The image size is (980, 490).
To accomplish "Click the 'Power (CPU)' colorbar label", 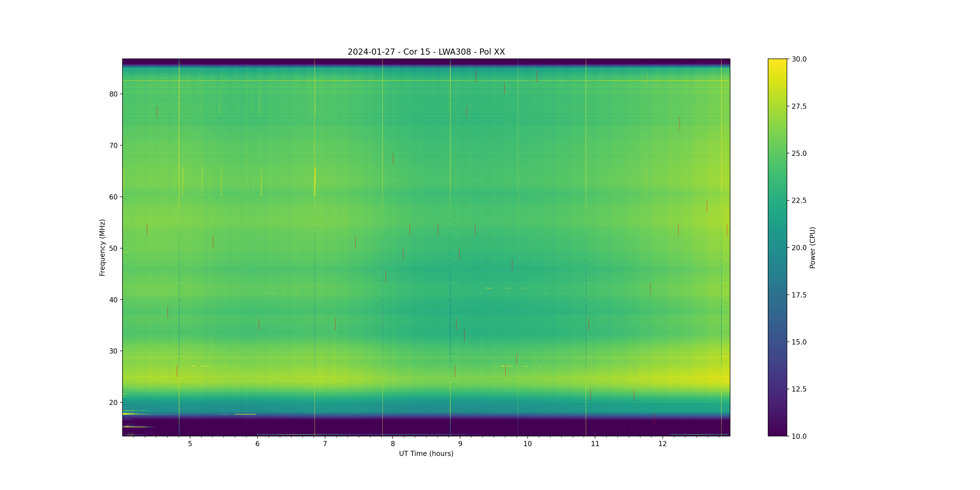I will tap(812, 247).
